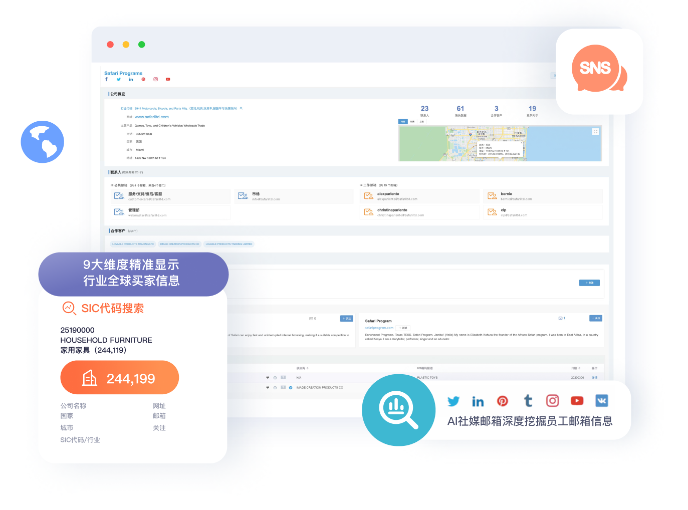This screenshot has height=510, width=688.
Task: Click the blue globe icon
Action: [42, 141]
